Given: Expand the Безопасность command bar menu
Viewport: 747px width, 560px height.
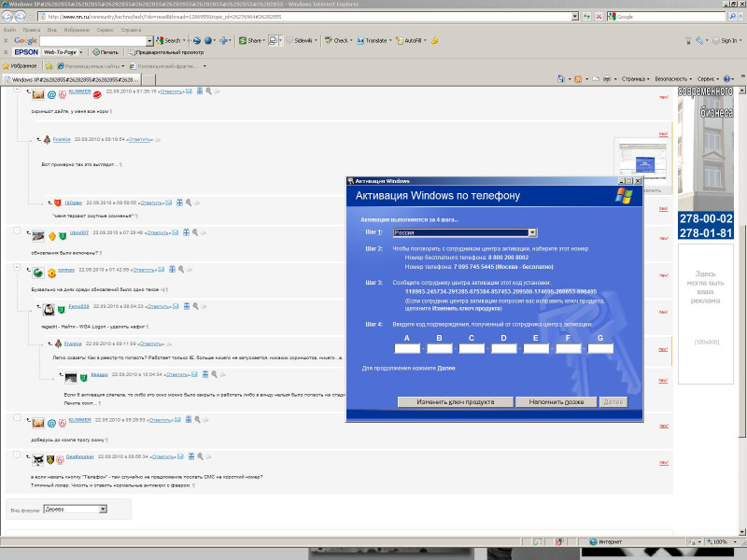Looking at the screenshot, I should 673,79.
